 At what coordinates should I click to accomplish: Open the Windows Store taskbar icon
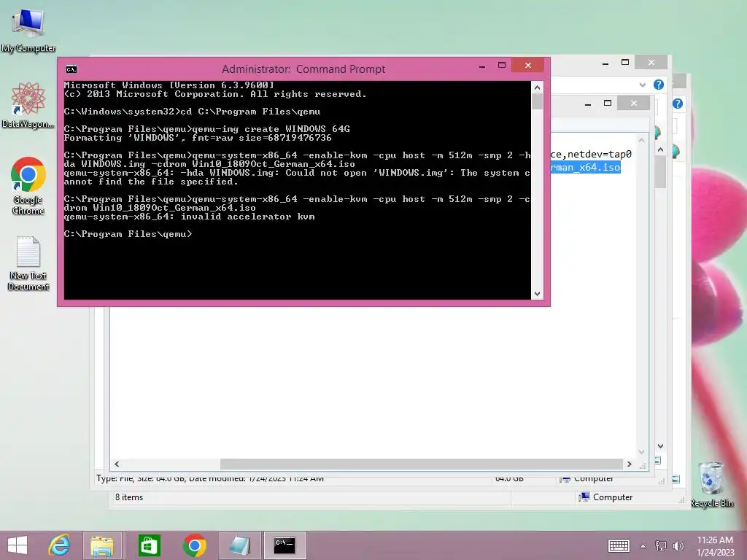coord(149,545)
